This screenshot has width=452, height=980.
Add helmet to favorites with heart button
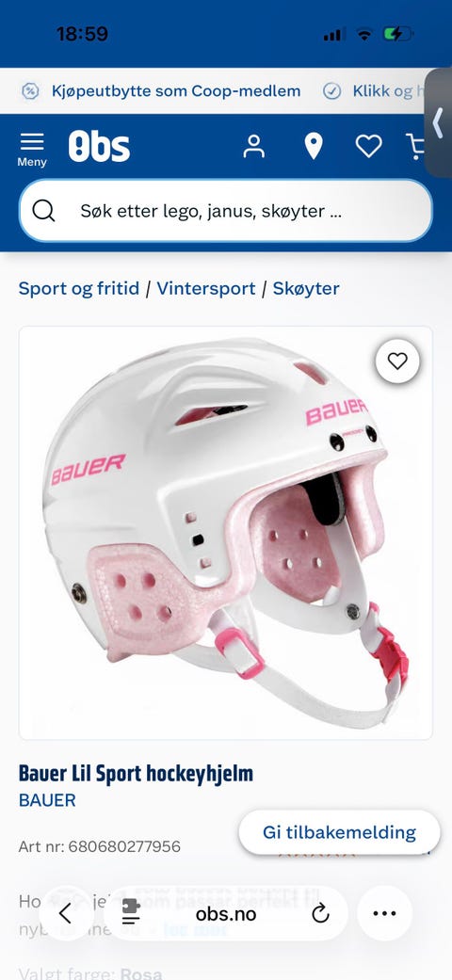[397, 361]
